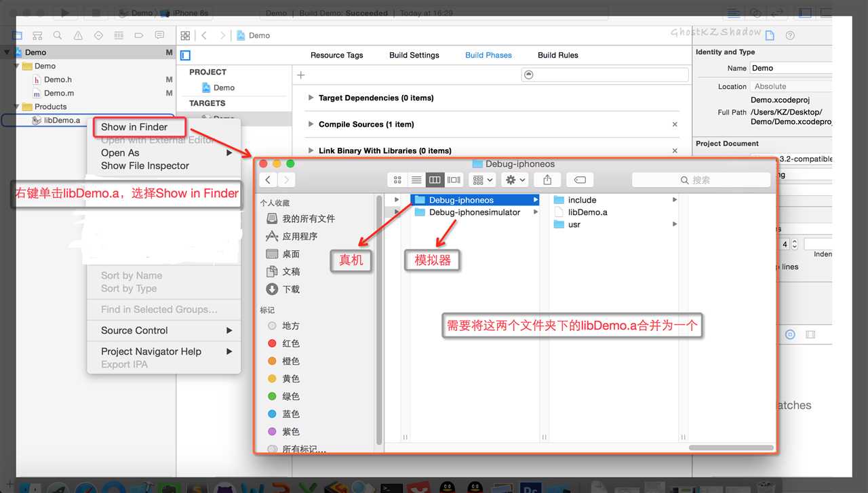Open the Report navigator speech-bubble icon
Viewport: 868px width, 493px height.
click(159, 35)
